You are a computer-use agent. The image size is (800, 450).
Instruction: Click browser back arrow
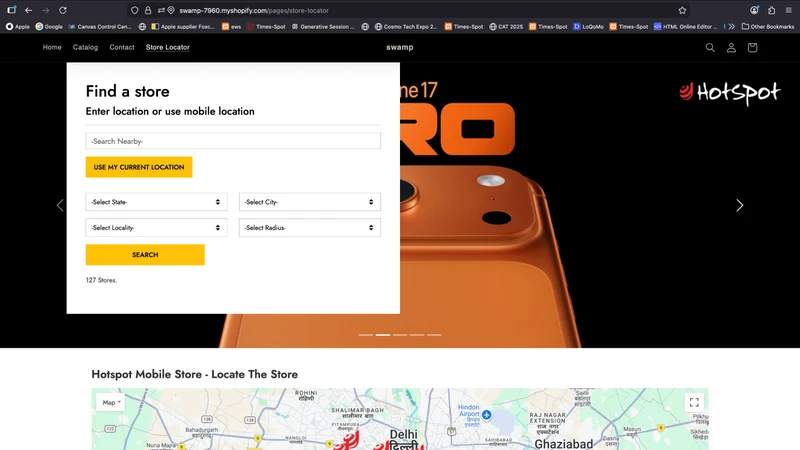coord(29,10)
